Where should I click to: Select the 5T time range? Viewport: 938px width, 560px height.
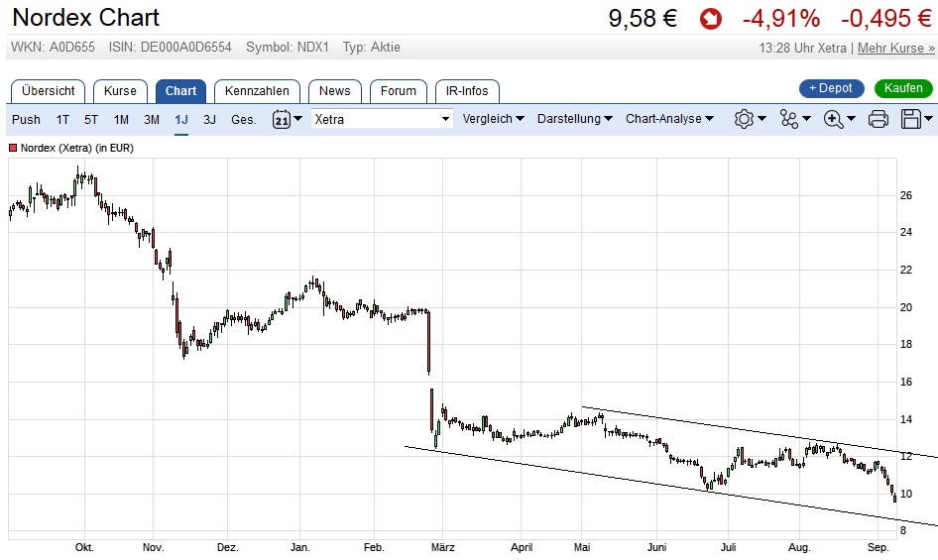tap(91, 120)
